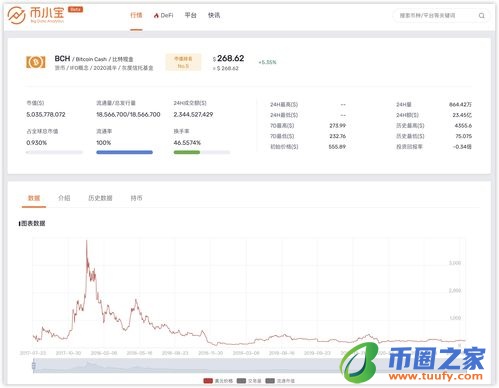The image size is (499, 388).
Task: Click the 273.99 seven-day high value
Action: pos(337,126)
